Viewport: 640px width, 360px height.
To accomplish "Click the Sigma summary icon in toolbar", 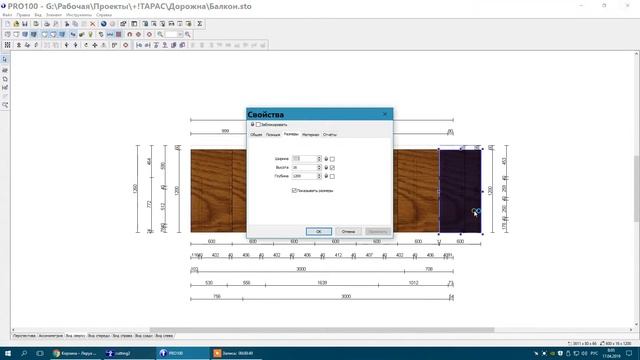I will point(200,24).
